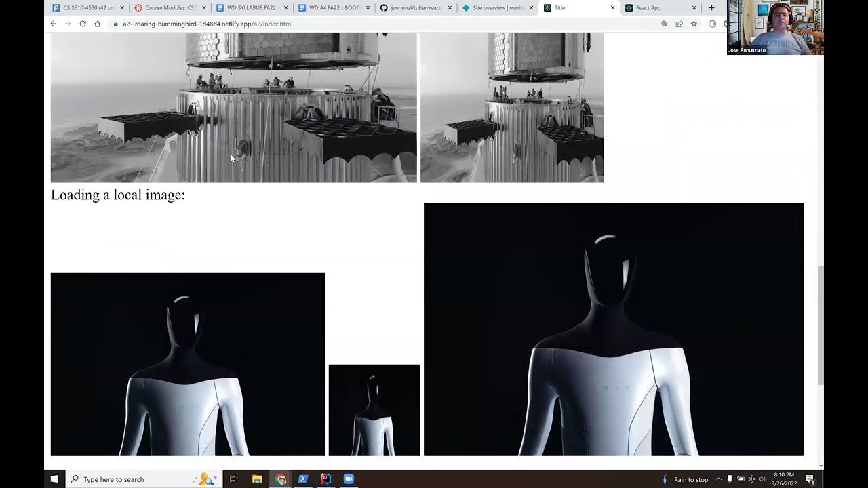
Task: Open the zoom magnifier in address bar
Action: [664, 24]
